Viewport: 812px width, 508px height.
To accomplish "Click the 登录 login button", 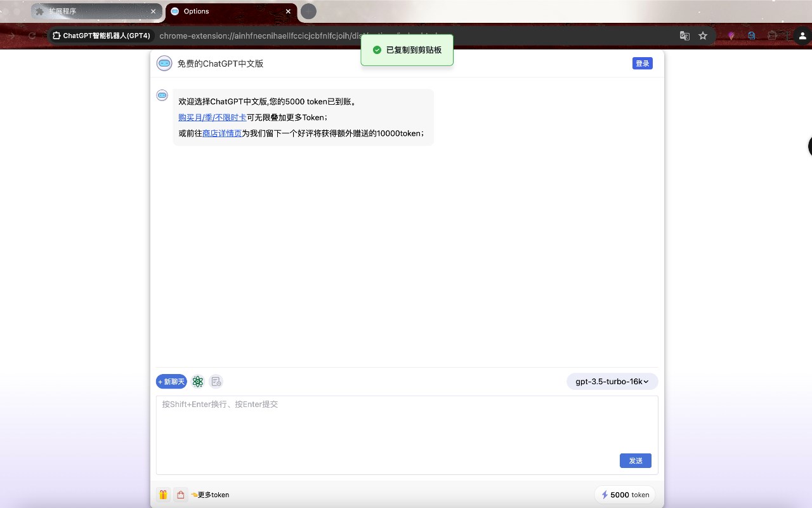I will pyautogui.click(x=643, y=63).
